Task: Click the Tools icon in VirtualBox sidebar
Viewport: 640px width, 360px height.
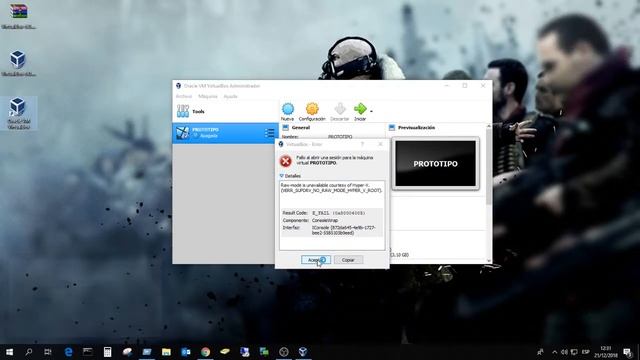Action: coord(183,111)
